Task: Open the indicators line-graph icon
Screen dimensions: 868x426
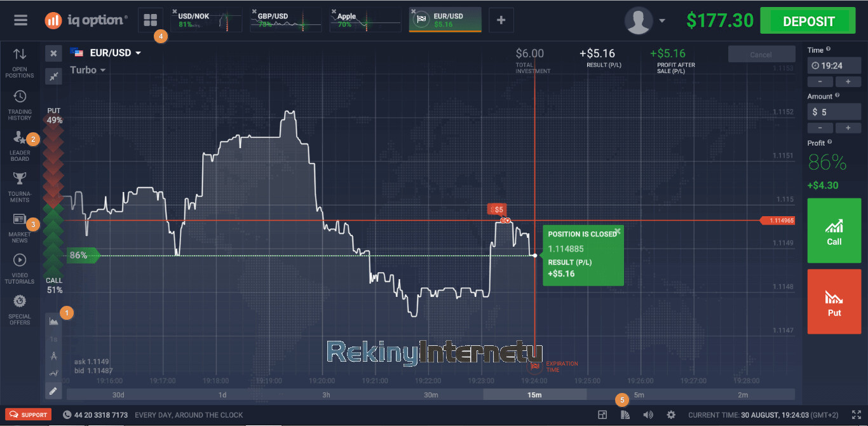Action: point(54,373)
